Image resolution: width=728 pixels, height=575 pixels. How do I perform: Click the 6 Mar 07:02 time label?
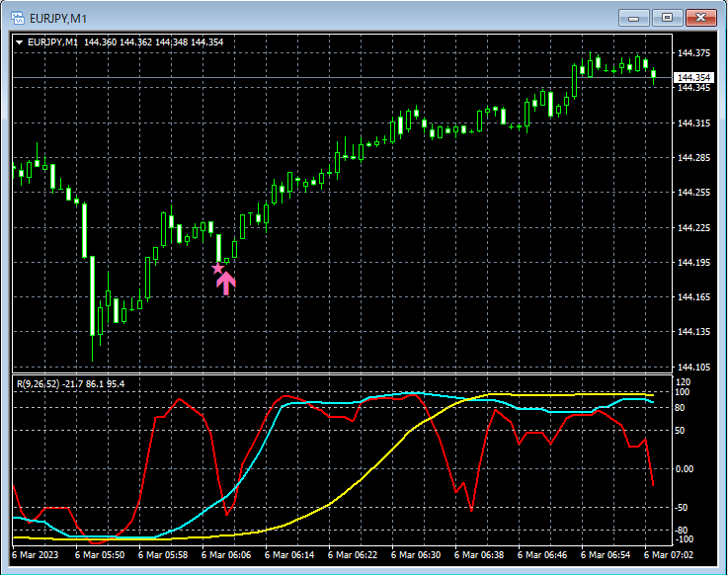668,555
